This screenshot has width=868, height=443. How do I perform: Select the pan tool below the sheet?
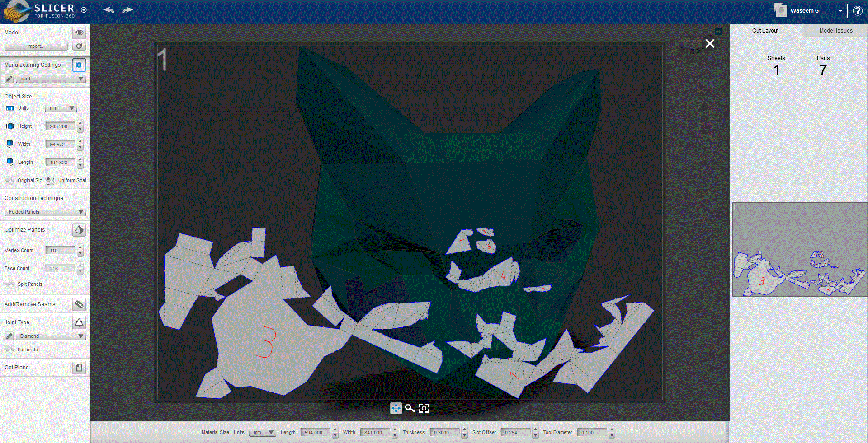[x=396, y=408]
